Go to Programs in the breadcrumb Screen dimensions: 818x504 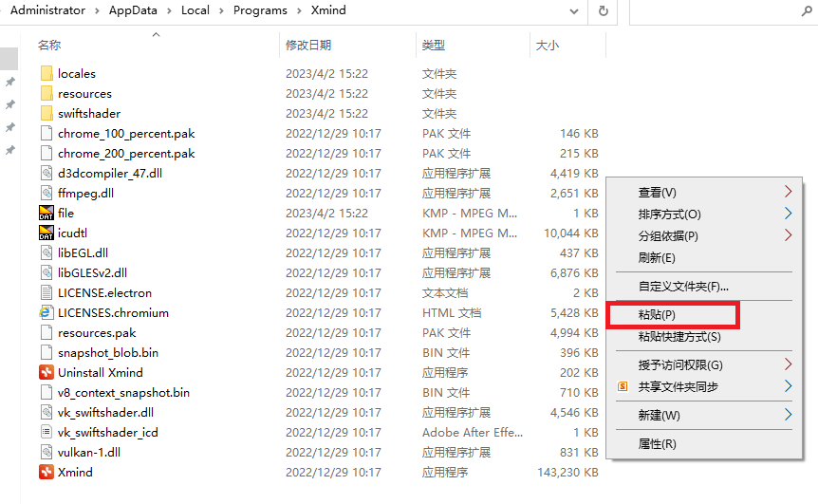[x=260, y=10]
